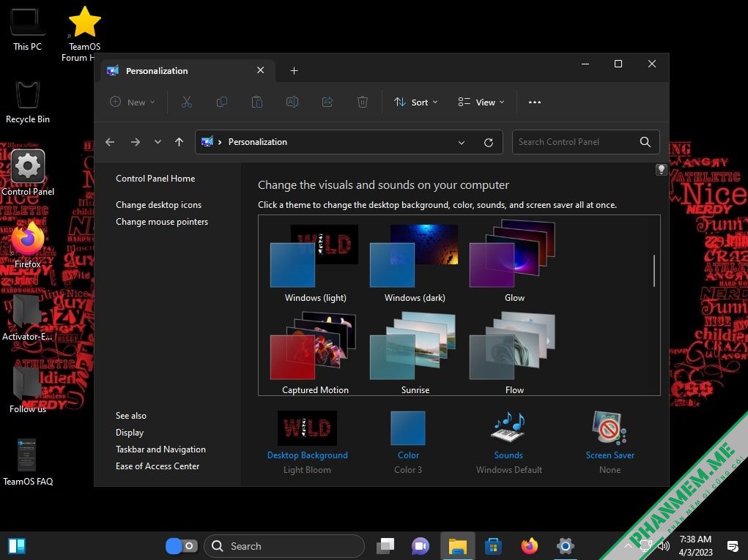Click Change mouse pointers link
Screen dimensions: 748x560
[x=162, y=222]
